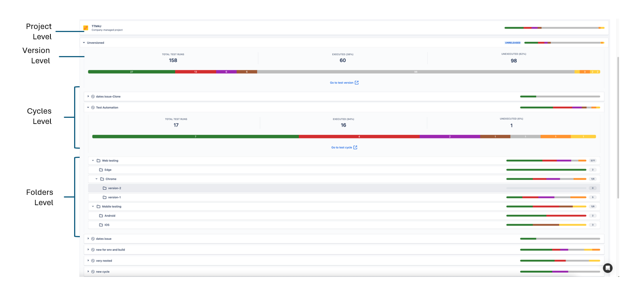Screen dimensions: 644x286
Task: Expand the dates issue cycle
Action: 88,239
